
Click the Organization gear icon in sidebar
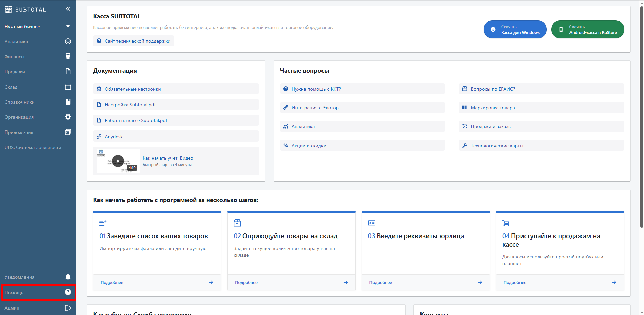[x=68, y=117]
